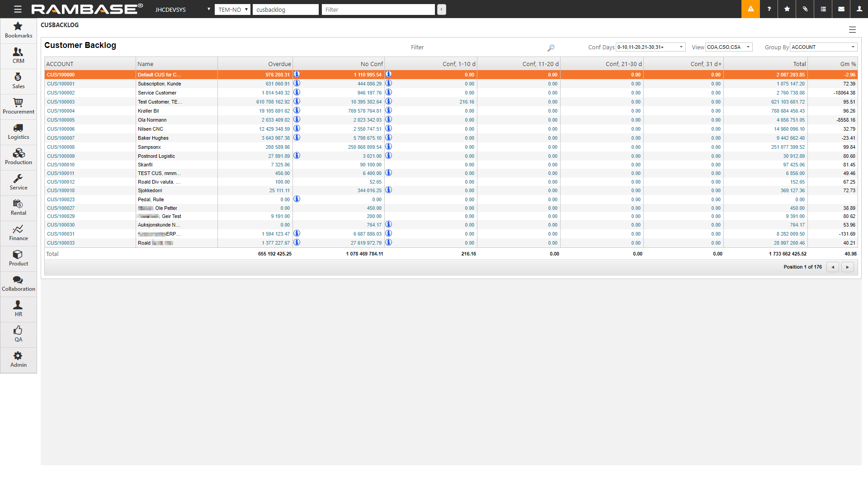Click the orange warning alert icon

coord(750,9)
